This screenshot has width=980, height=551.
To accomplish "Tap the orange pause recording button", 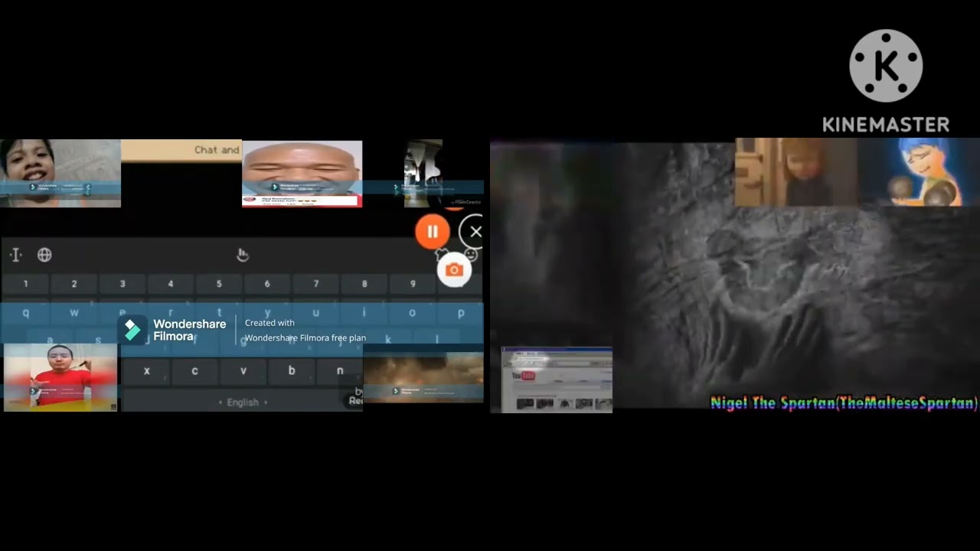I will (x=433, y=232).
